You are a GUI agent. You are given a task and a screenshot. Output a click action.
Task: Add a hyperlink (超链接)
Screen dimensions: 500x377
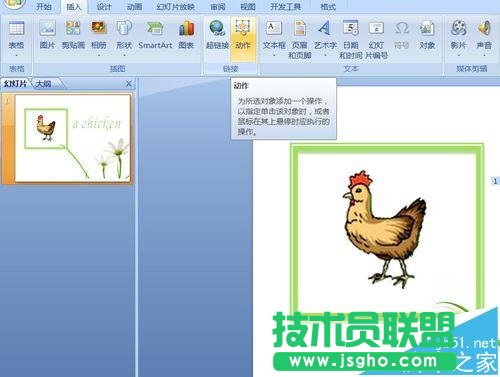217,35
